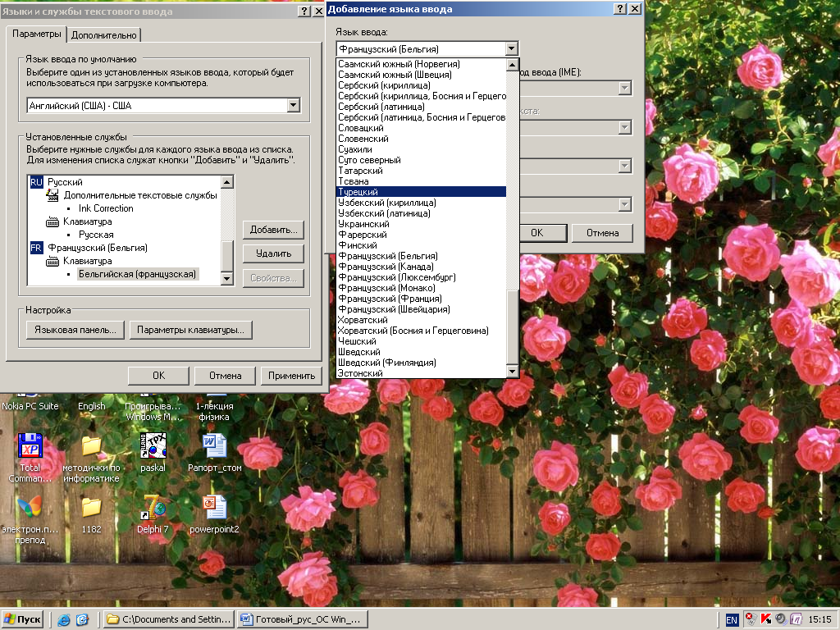Click scroll up arrow in language dropdown list

(512, 65)
